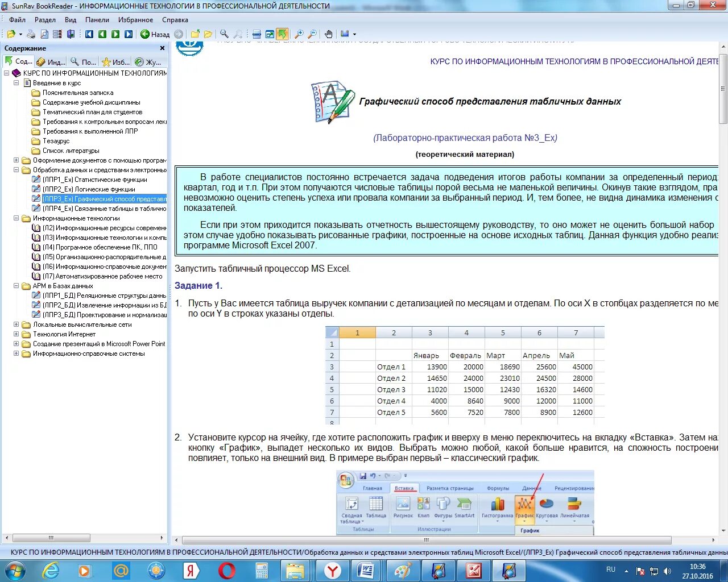The height and width of the screenshot is (582, 728).
Task: Collapse the Информационные технологии tree node
Action: (x=16, y=218)
